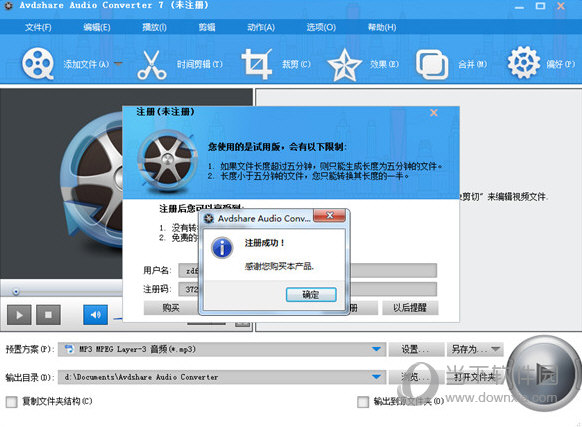Click the 合并(M) toolbar label
Viewport: 582px width, 427px height.
(x=473, y=64)
